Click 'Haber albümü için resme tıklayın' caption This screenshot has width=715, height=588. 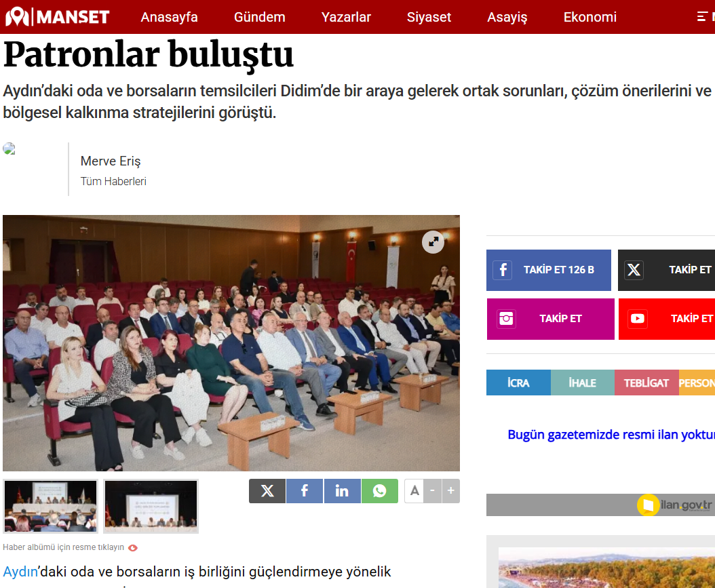click(x=63, y=547)
